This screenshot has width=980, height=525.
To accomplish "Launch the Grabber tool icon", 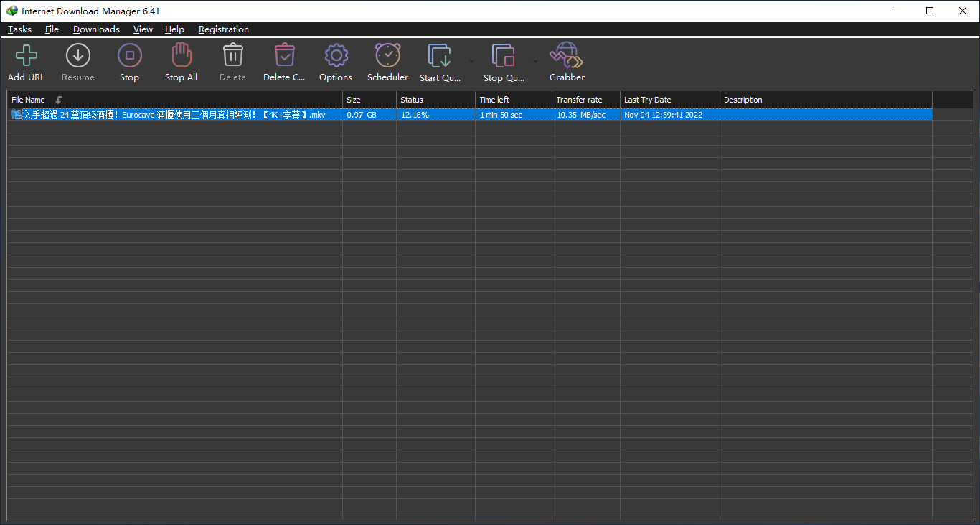I will pyautogui.click(x=567, y=56).
